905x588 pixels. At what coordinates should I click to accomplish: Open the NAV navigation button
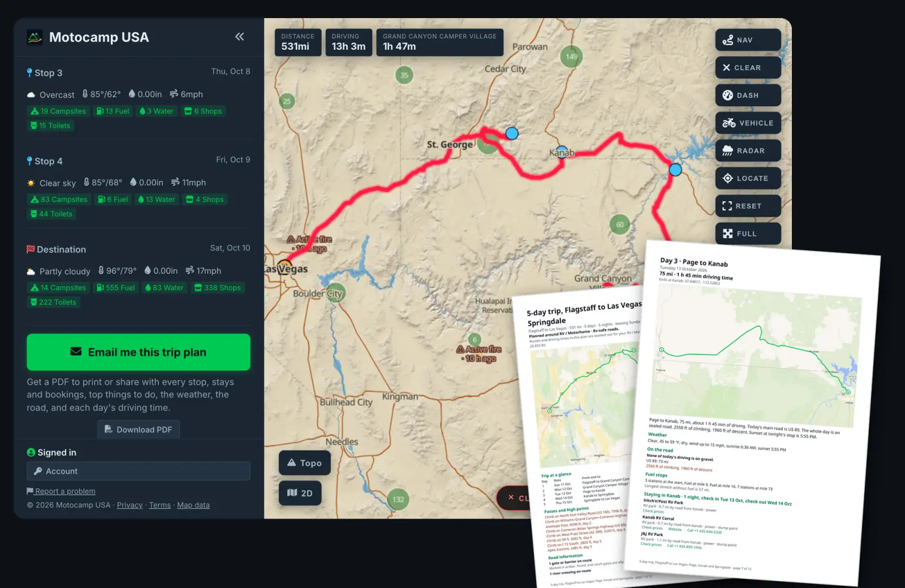click(748, 40)
